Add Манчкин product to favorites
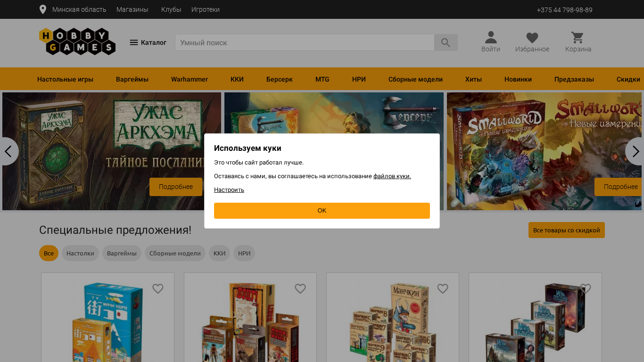Image resolution: width=644 pixels, height=362 pixels. [442, 288]
